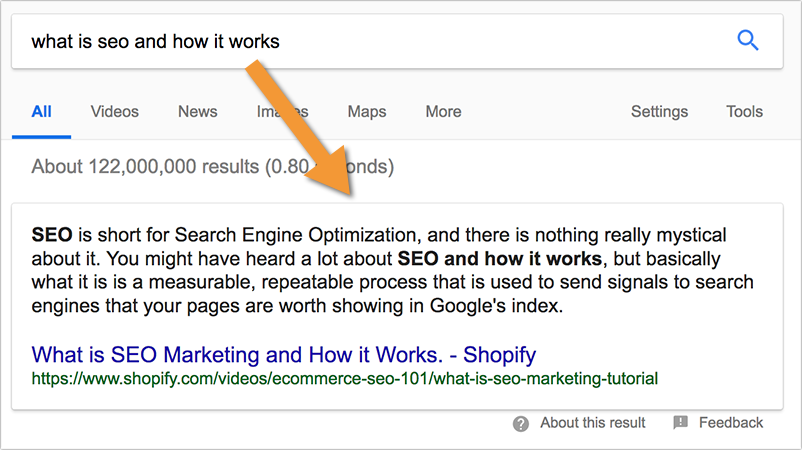Open the "About this result" text link

593,423
